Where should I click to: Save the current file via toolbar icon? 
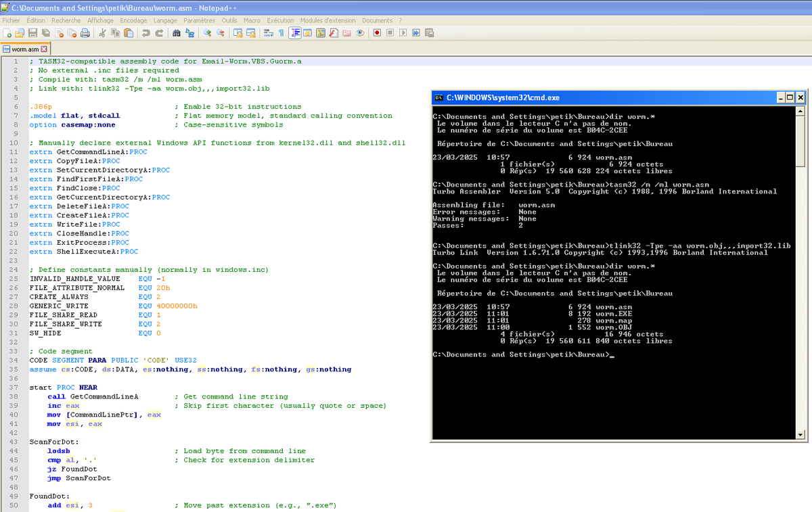tap(32, 32)
